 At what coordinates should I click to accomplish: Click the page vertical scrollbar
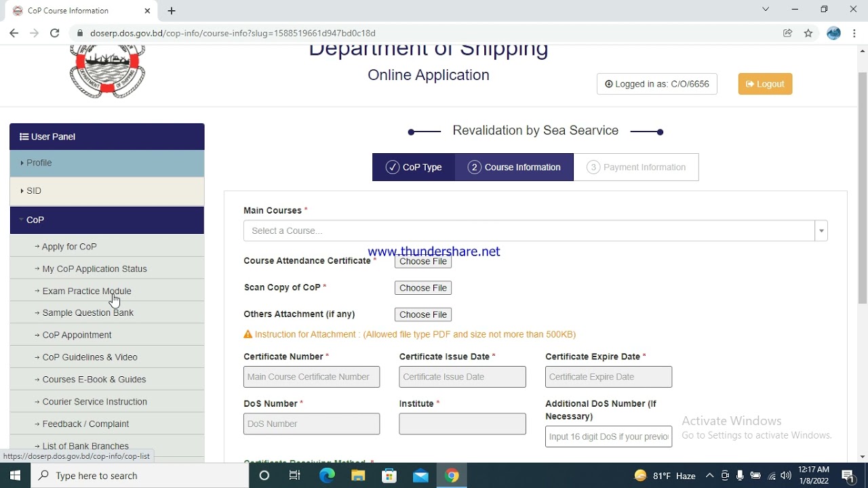click(863, 187)
